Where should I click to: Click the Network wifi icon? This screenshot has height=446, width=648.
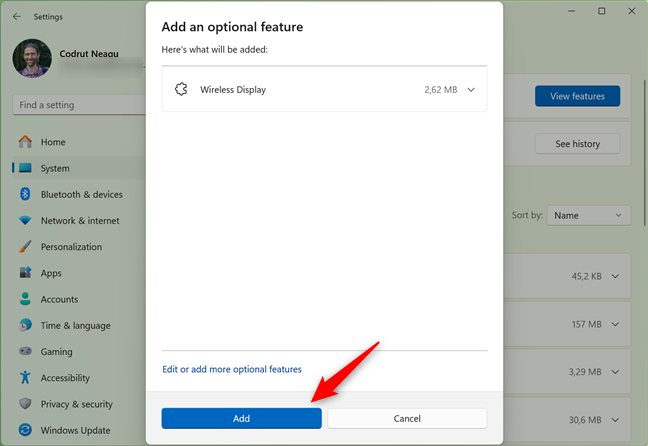click(x=25, y=220)
